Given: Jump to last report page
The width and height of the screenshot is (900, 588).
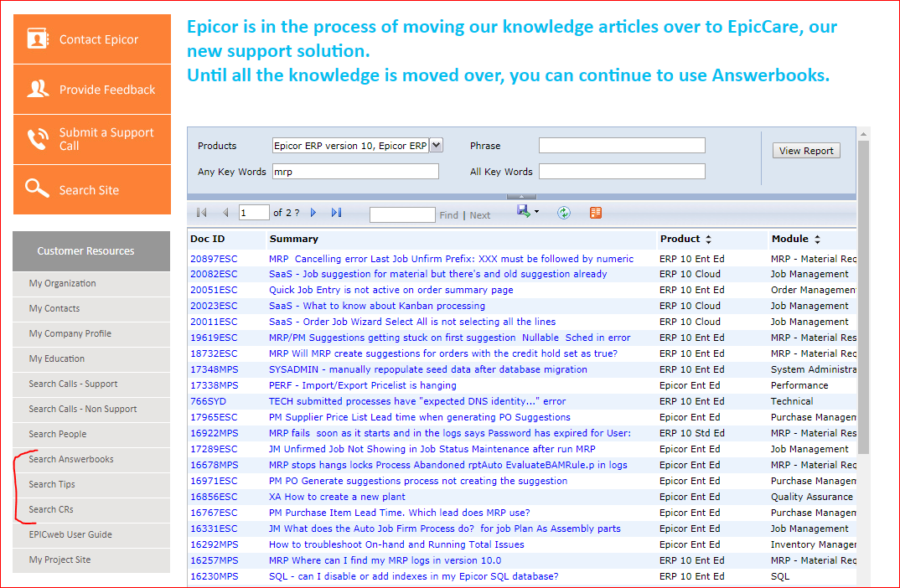Looking at the screenshot, I should point(336,213).
